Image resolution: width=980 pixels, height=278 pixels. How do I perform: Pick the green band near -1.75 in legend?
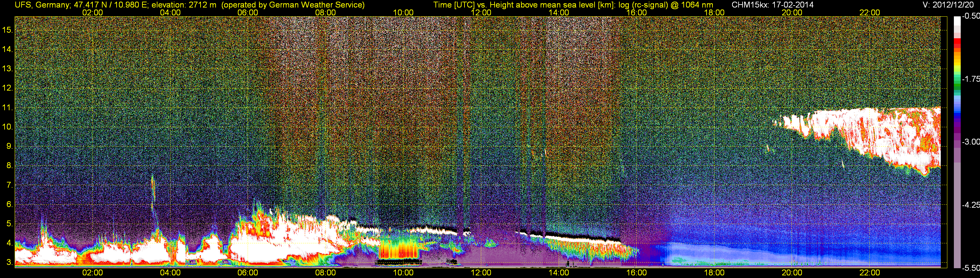coord(957,80)
